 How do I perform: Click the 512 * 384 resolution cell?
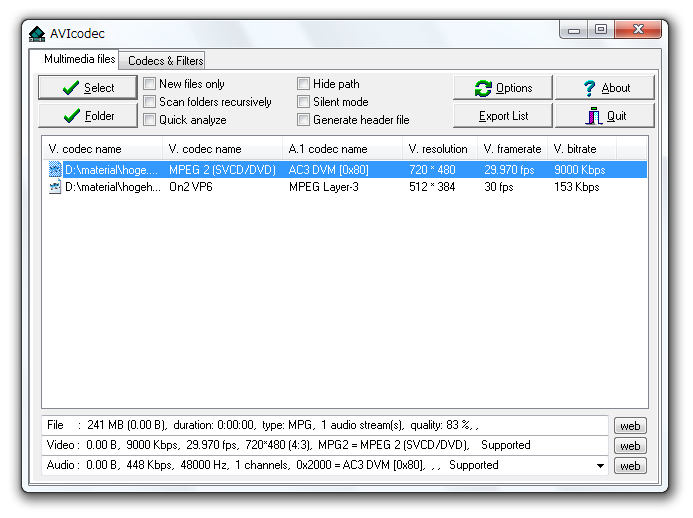click(x=432, y=187)
